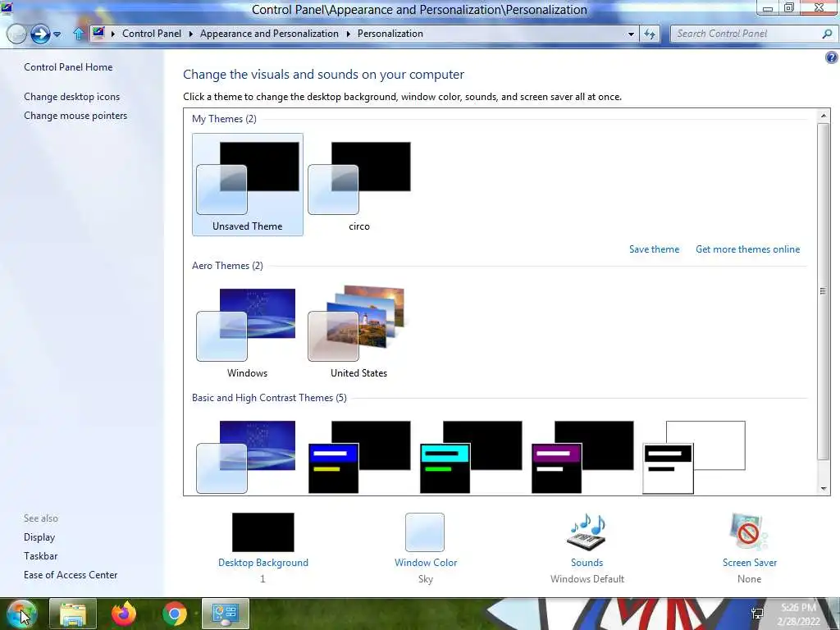Click the My Themes (2) heading
This screenshot has width=840, height=630.
click(224, 119)
